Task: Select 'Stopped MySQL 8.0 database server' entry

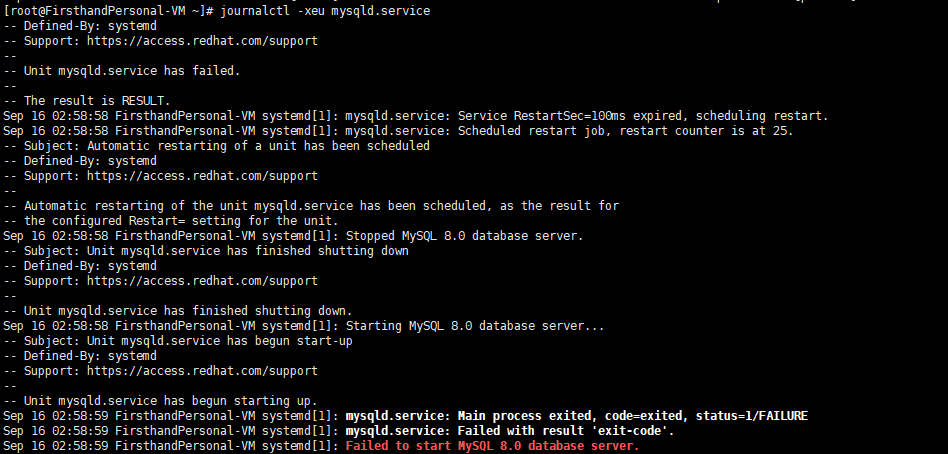Action: (x=464, y=236)
